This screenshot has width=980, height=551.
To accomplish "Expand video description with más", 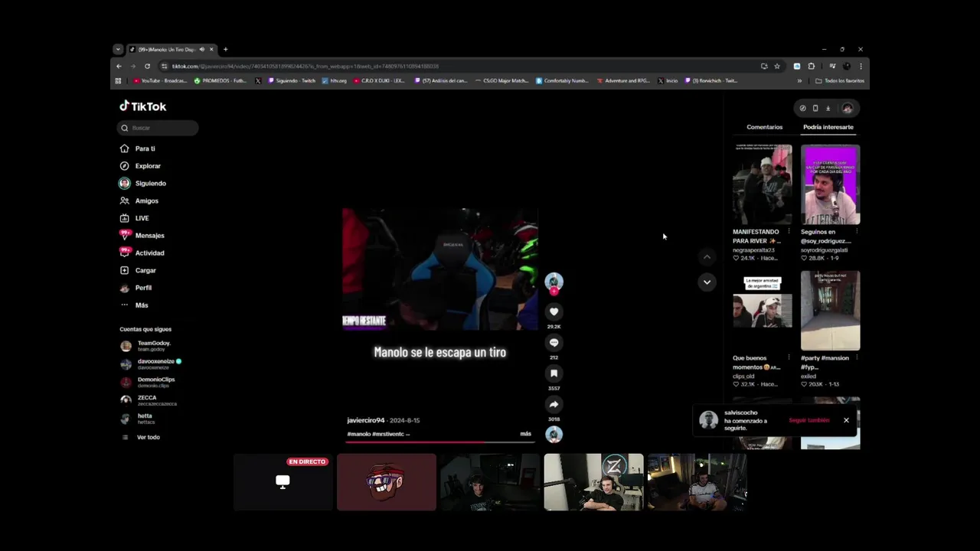I will tap(525, 434).
